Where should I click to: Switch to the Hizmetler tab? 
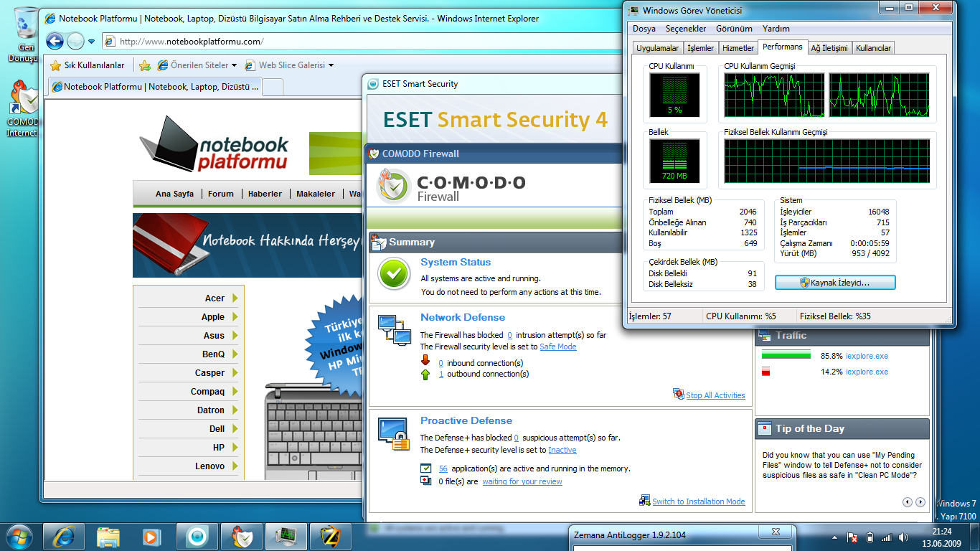pyautogui.click(x=738, y=48)
